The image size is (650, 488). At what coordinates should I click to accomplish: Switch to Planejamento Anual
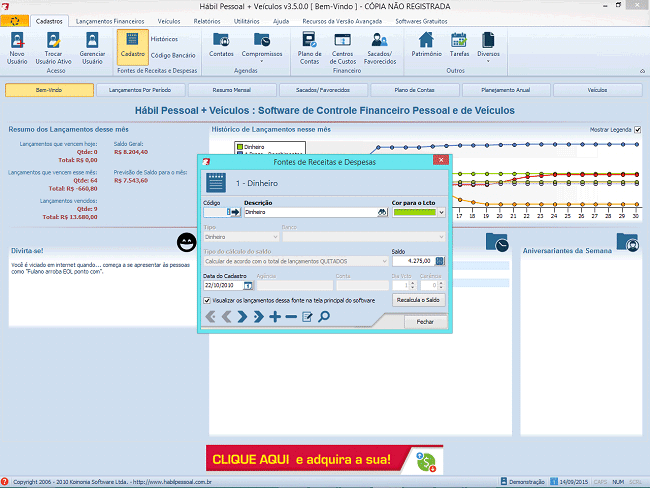click(506, 90)
